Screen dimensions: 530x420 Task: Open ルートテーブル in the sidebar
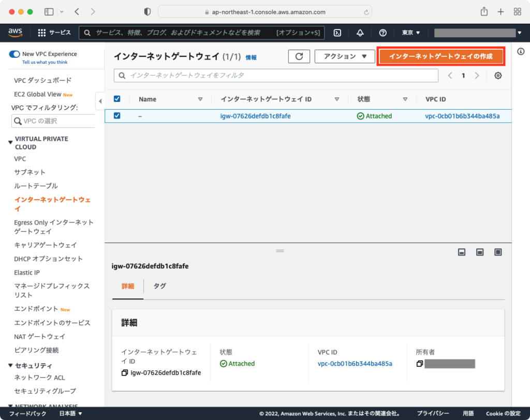36,186
